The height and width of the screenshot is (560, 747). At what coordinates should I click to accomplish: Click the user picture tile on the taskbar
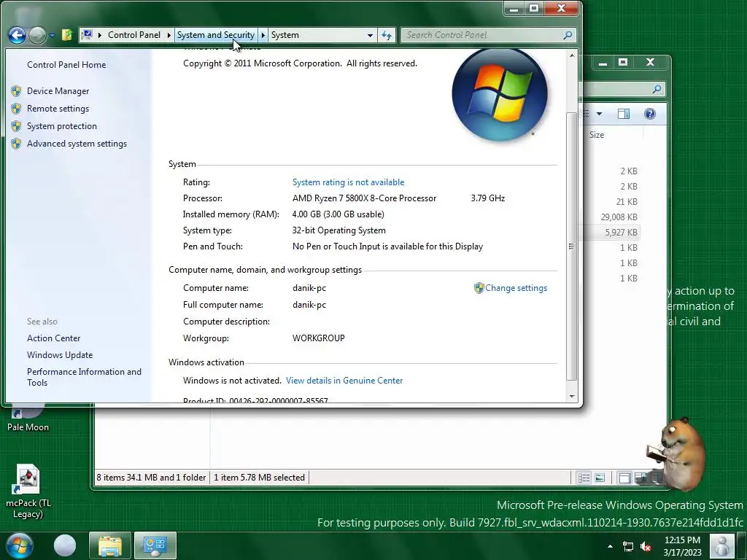(x=721, y=545)
